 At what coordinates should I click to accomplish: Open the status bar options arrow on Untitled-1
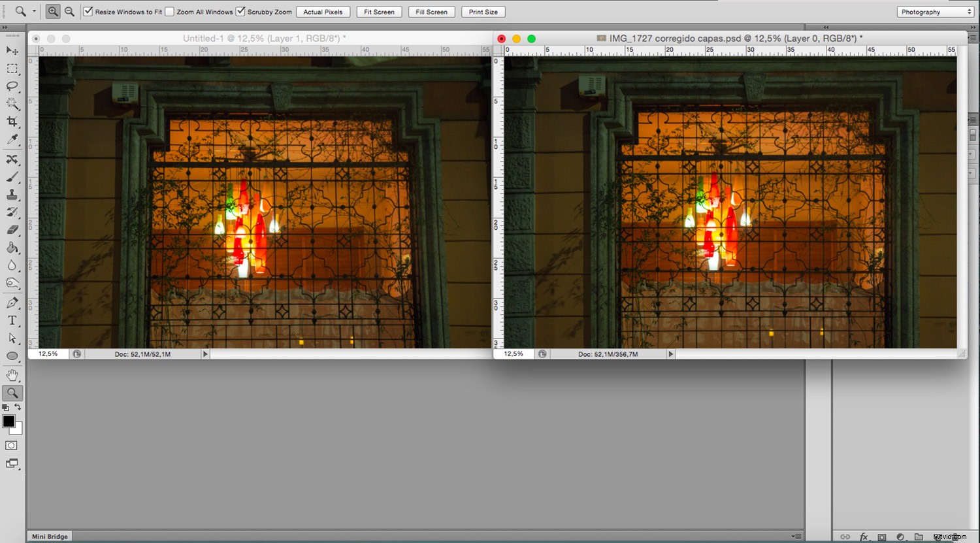(205, 354)
